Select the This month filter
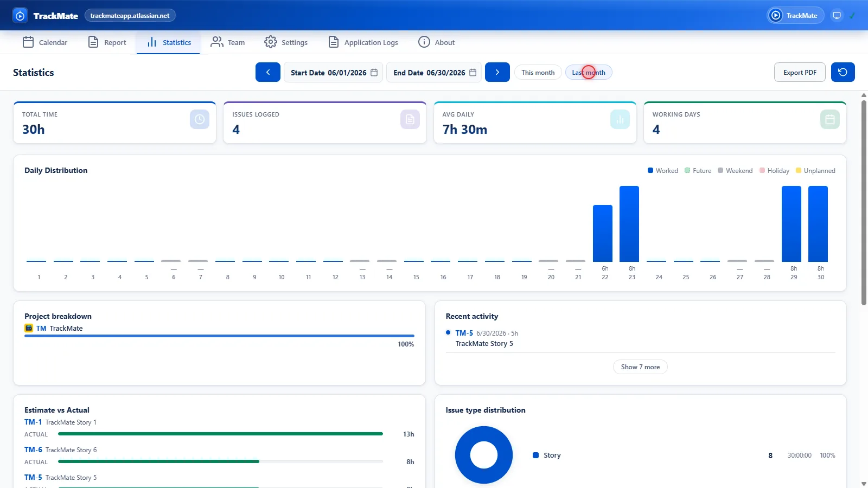This screenshot has height=488, width=868. (538, 72)
